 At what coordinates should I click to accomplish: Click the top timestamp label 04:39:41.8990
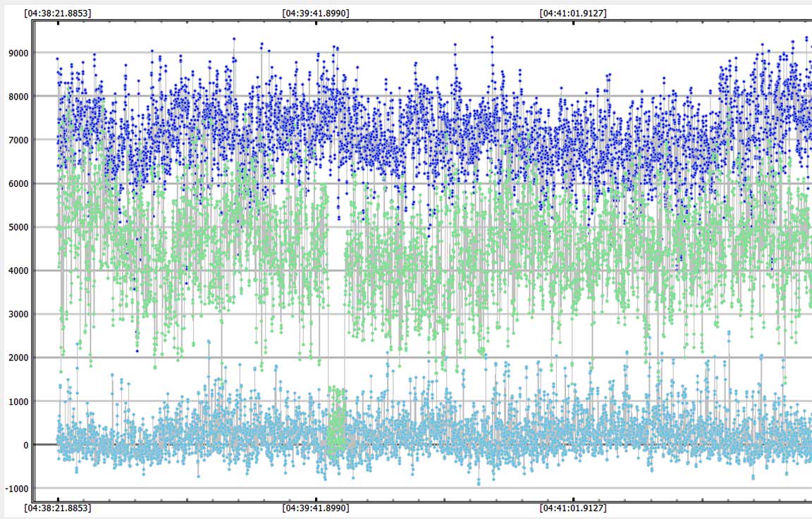(x=315, y=13)
